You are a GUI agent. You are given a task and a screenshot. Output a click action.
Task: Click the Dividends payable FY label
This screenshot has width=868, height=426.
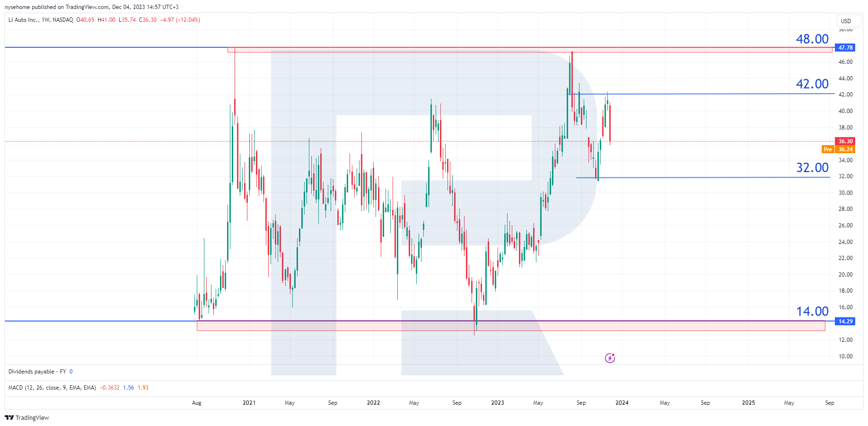(x=37, y=372)
